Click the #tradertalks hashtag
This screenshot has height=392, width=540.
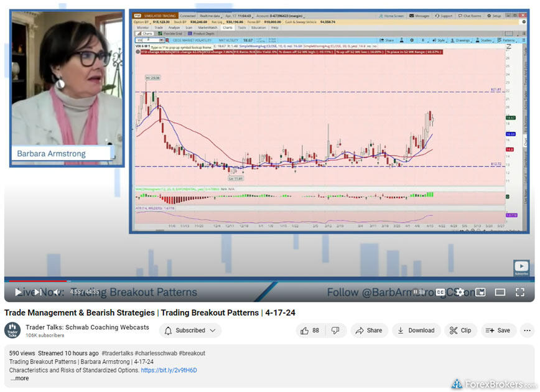(x=117, y=353)
